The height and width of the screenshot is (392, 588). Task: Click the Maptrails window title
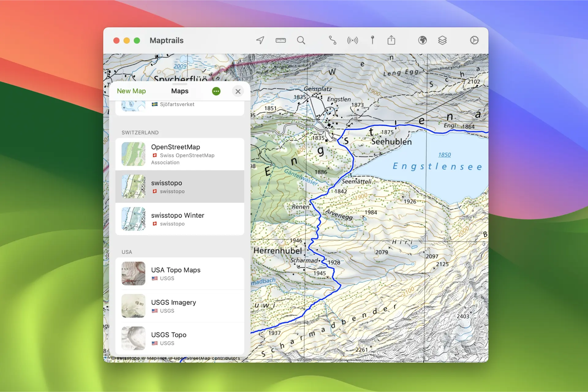167,40
